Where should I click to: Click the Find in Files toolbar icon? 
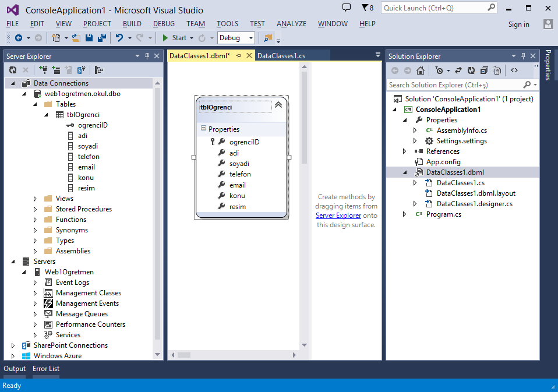267,38
